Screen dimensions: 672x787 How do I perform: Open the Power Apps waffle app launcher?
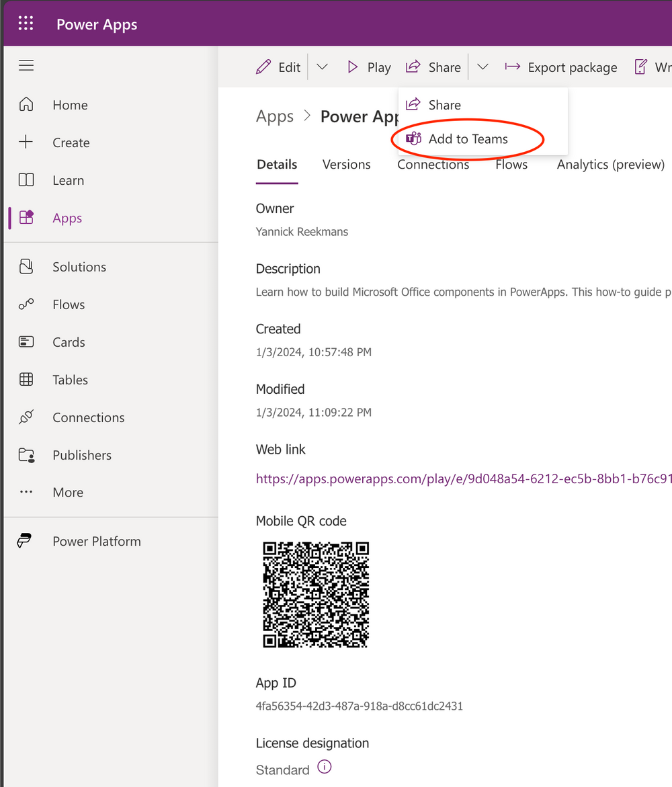26,23
